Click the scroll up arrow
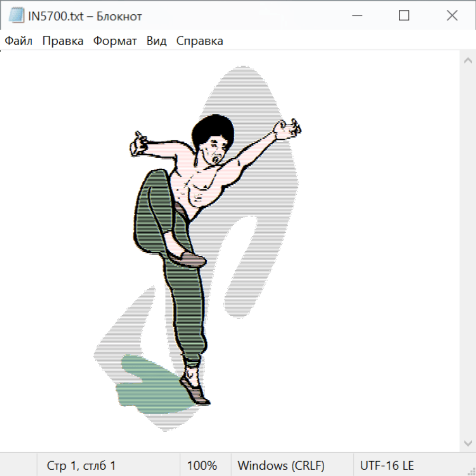Screen dimensions: 476x476 click(x=468, y=61)
